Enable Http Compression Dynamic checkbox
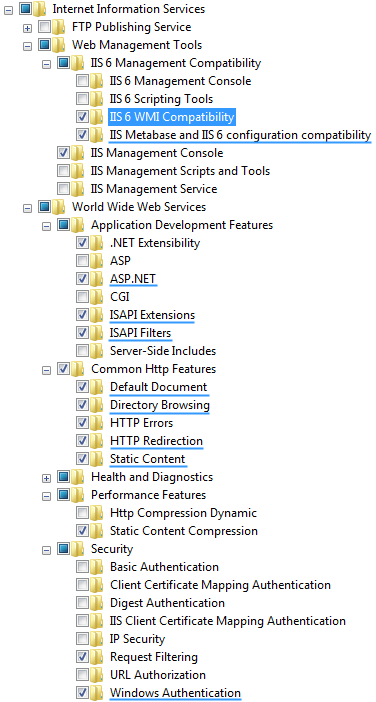 [82, 513]
